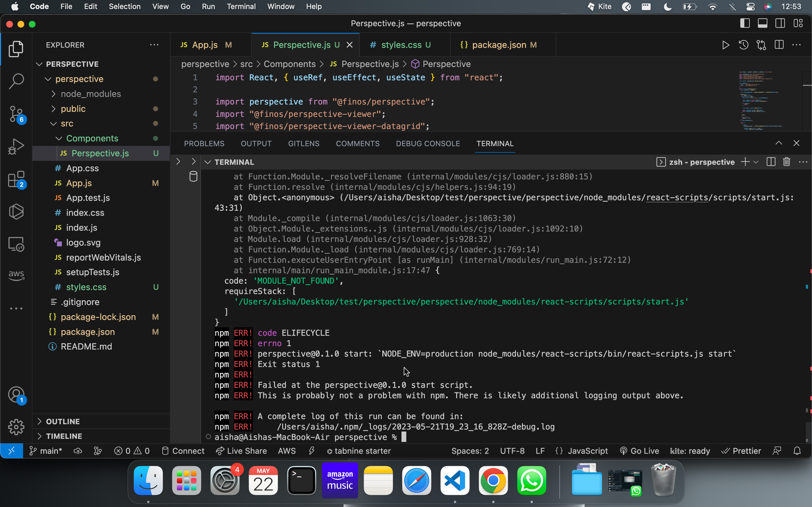Expand the OUTLINE section
The image size is (812, 507).
63,421
